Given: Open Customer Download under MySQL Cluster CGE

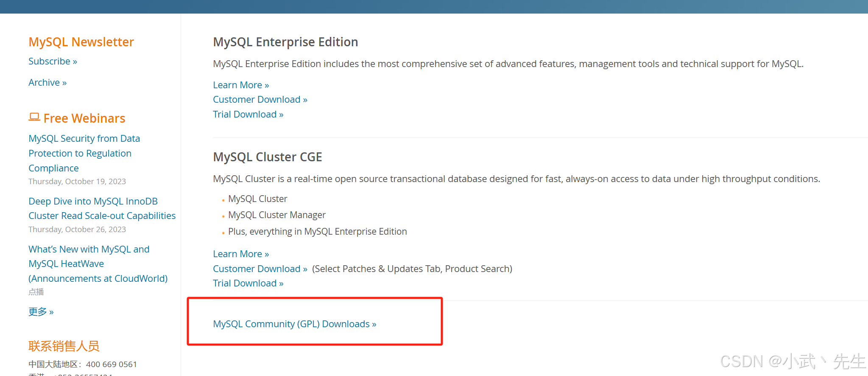Looking at the screenshot, I should click(260, 269).
